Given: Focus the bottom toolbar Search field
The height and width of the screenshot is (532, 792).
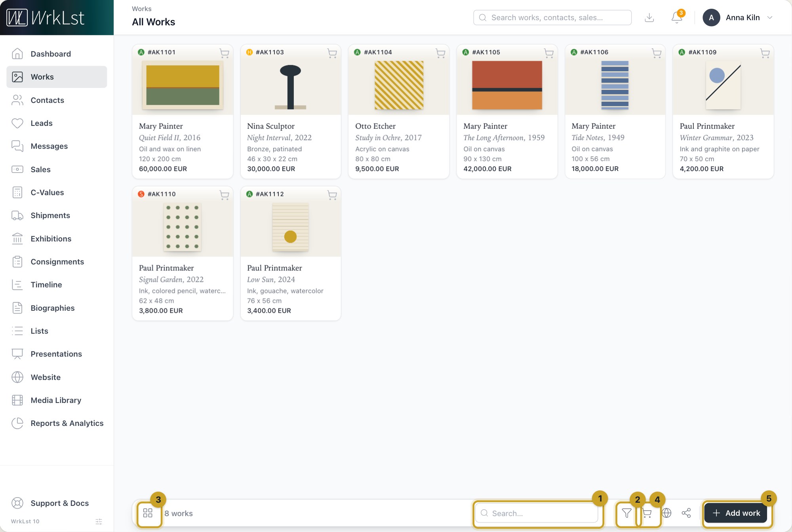Looking at the screenshot, I should click(x=537, y=513).
